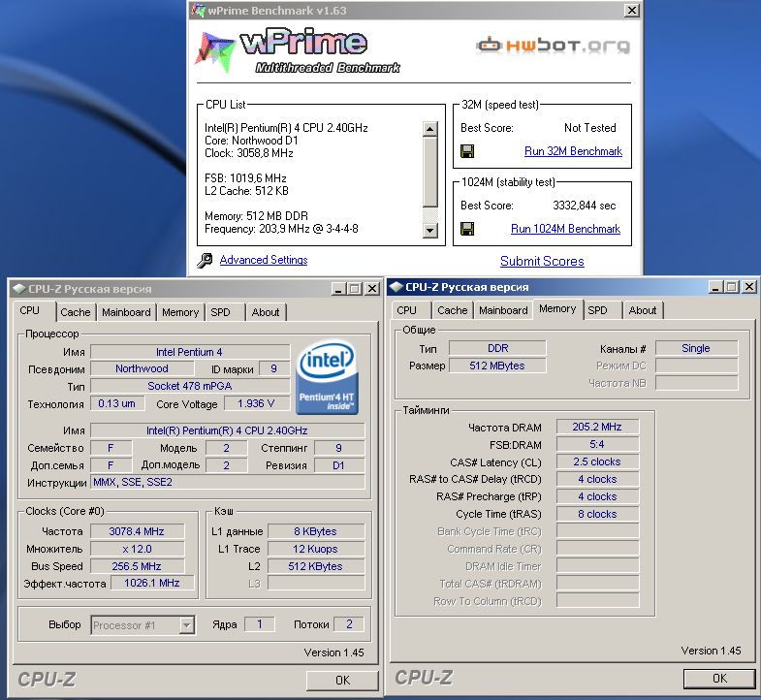Click the 1026.1 MHz effective frequency value

pyautogui.click(x=152, y=583)
